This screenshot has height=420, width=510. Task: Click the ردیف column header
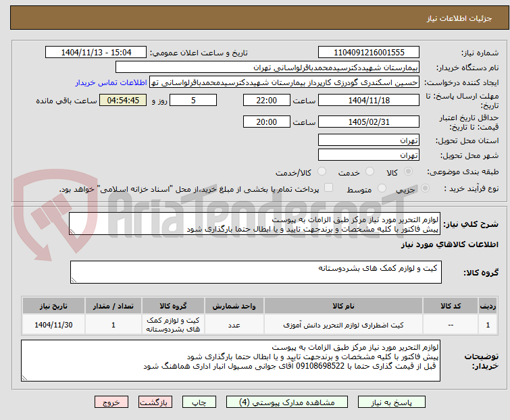tap(488, 306)
